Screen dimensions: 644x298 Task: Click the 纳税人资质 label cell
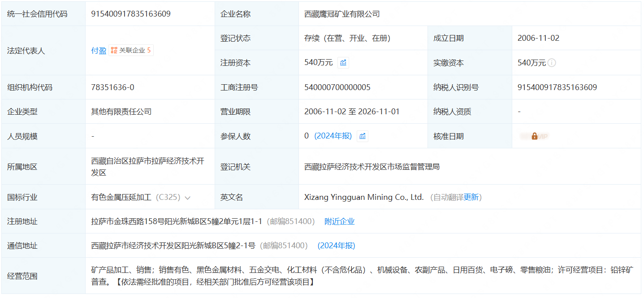pos(470,112)
